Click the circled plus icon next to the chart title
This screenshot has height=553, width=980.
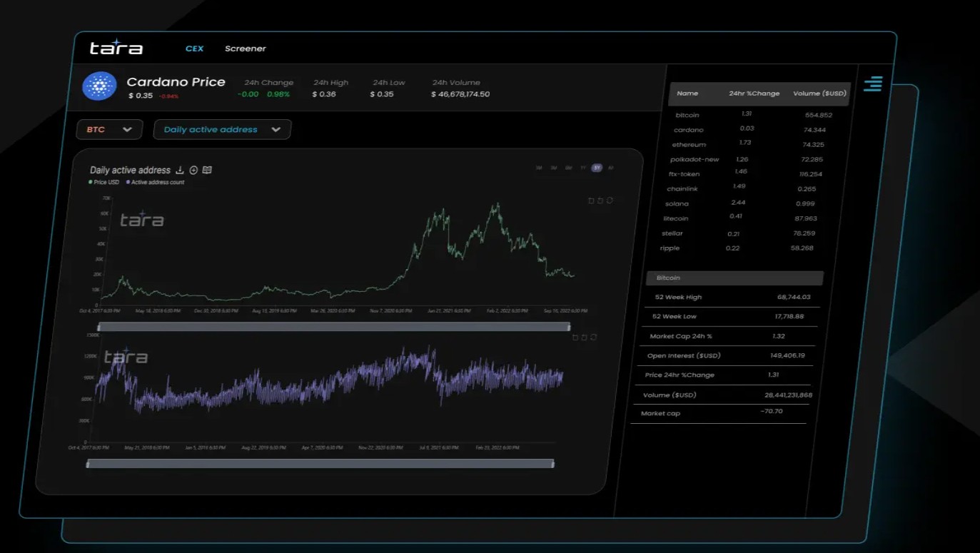click(193, 170)
